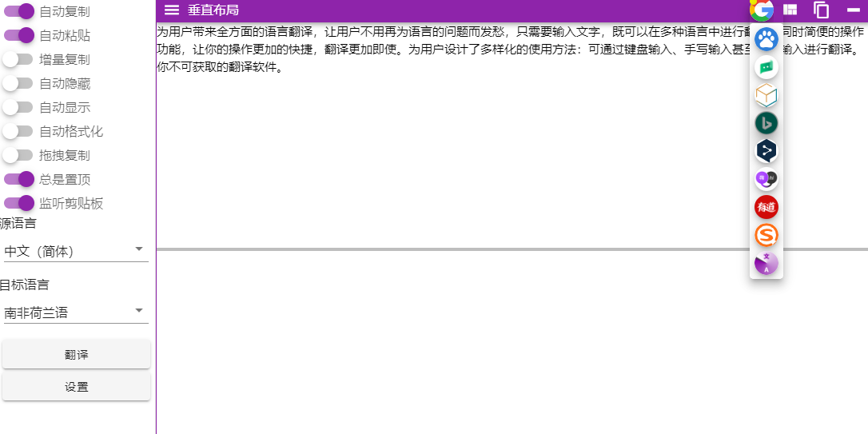Click the copy result icon
Screen dimensions: 868x434
pyautogui.click(x=822, y=10)
